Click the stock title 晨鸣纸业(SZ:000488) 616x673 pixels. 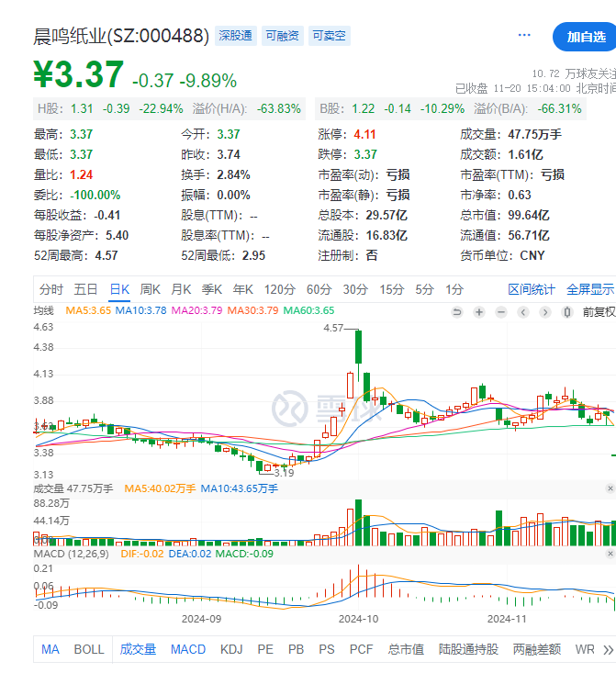[121, 36]
